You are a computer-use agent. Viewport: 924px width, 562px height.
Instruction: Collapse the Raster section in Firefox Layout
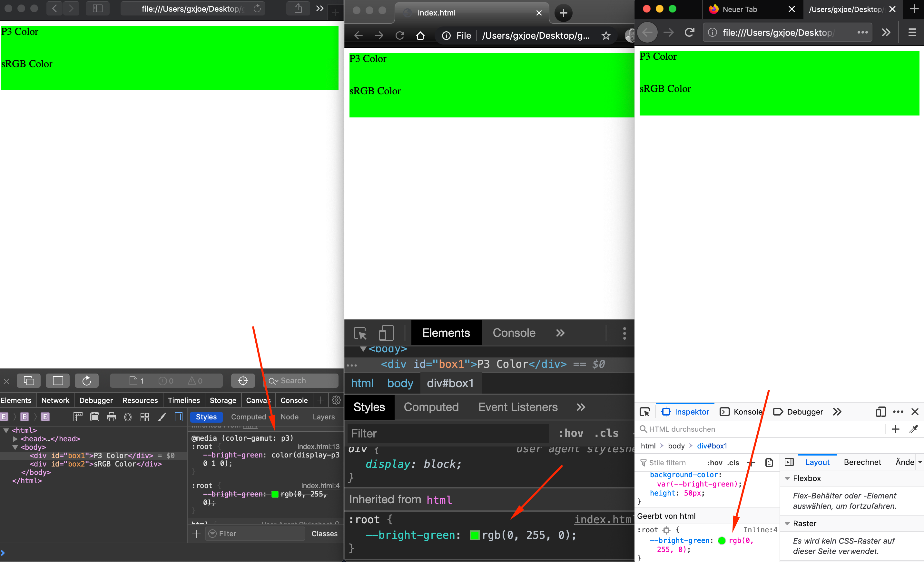click(788, 523)
